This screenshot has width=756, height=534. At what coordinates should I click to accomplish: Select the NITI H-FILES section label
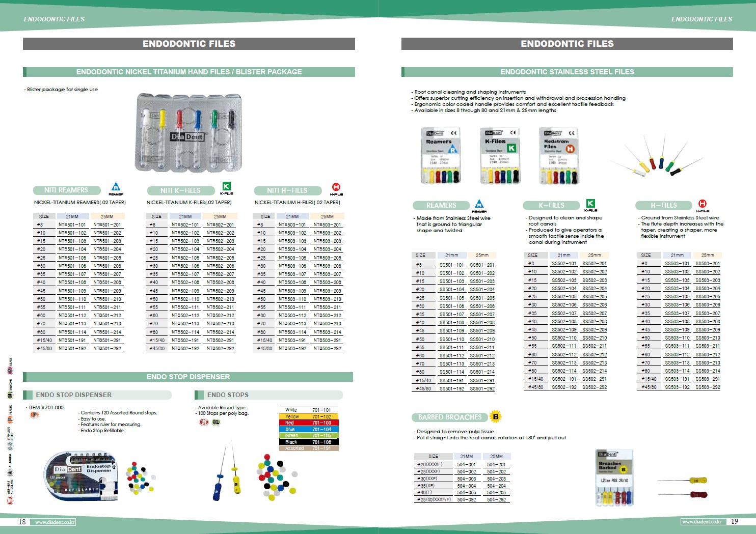coord(288,191)
